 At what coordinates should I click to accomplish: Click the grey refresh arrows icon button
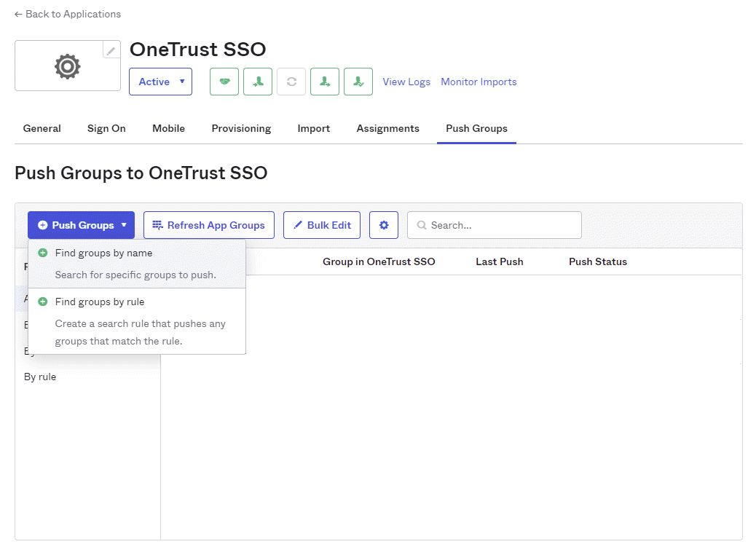[291, 82]
